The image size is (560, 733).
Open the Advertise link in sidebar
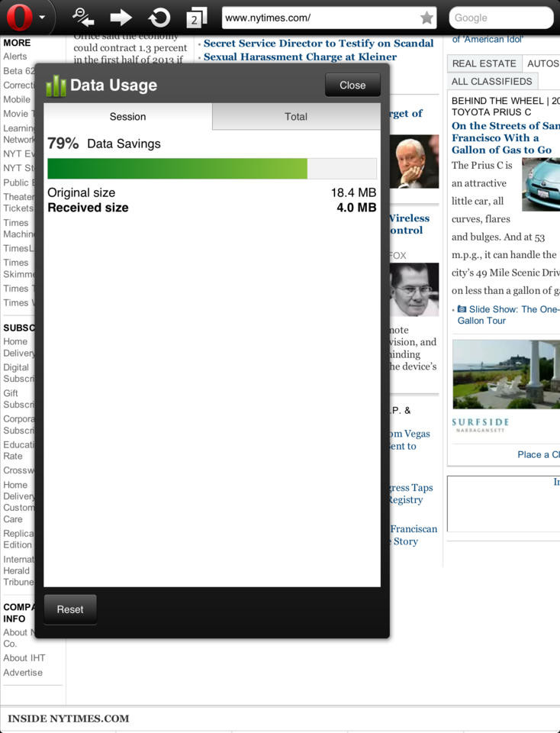pos(23,672)
